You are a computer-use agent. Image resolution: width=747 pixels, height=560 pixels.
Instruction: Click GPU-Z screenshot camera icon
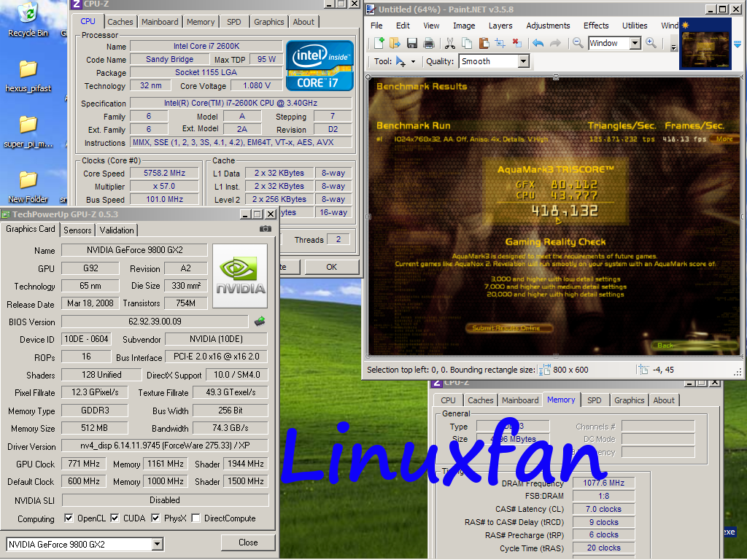point(266,229)
